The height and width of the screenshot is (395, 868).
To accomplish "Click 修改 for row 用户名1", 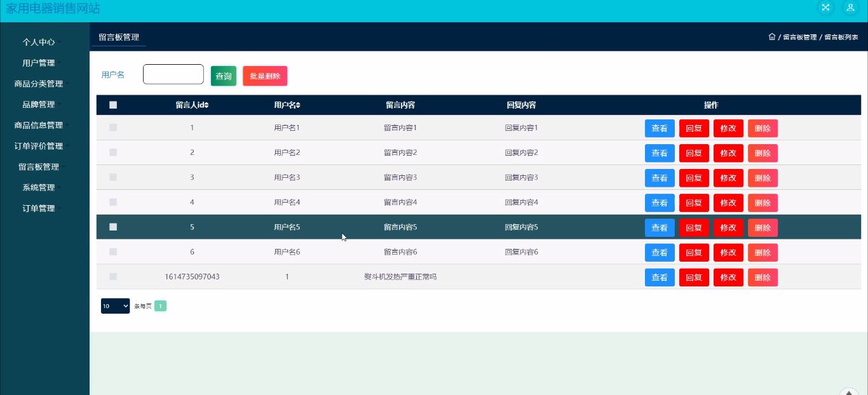I will pos(728,128).
